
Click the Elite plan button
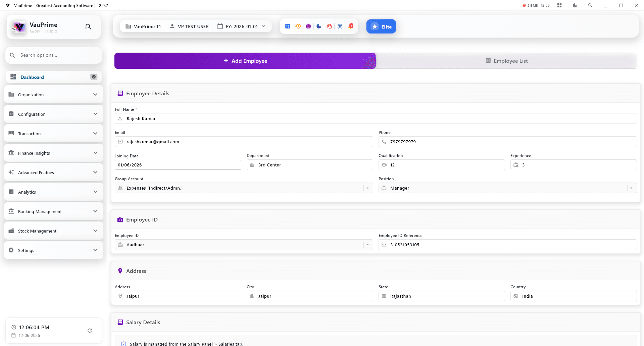381,27
